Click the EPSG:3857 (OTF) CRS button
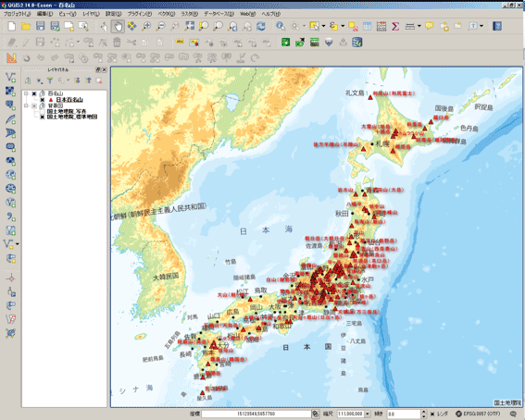This screenshot has width=525, height=420. click(478, 414)
